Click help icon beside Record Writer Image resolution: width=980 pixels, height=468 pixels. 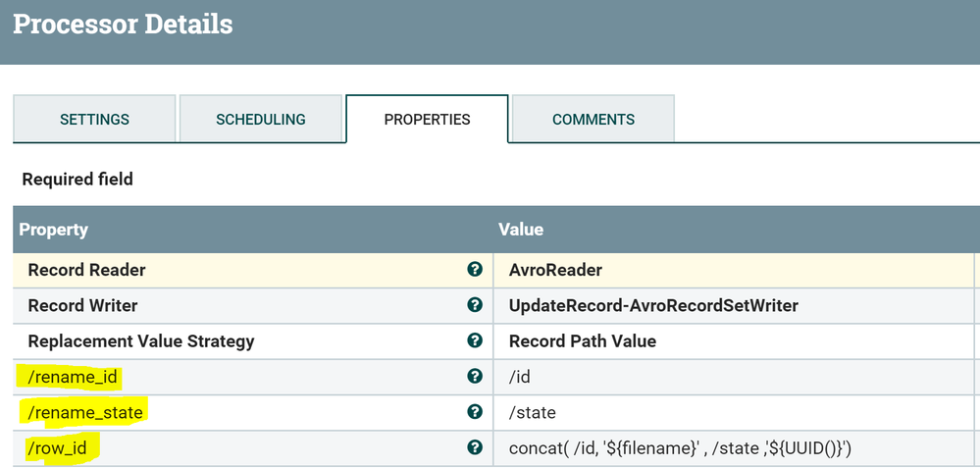click(475, 305)
